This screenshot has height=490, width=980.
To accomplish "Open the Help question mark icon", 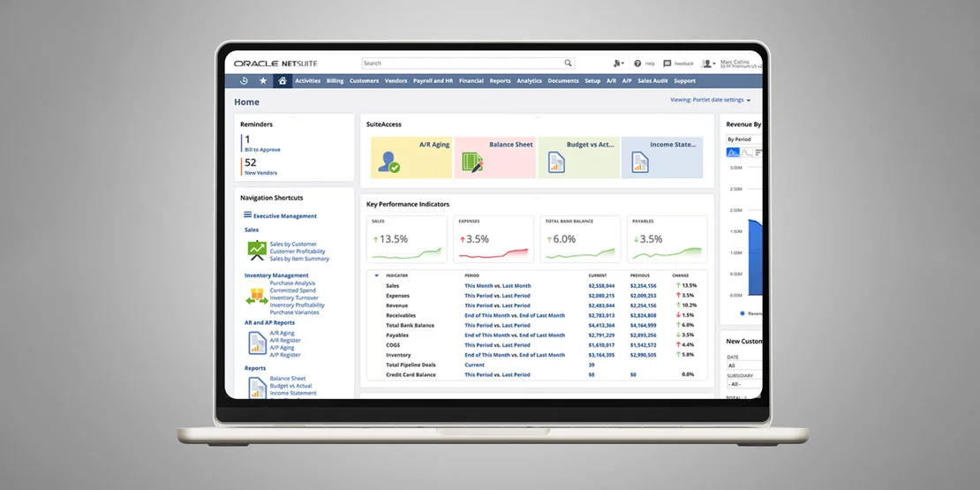I will [x=637, y=63].
